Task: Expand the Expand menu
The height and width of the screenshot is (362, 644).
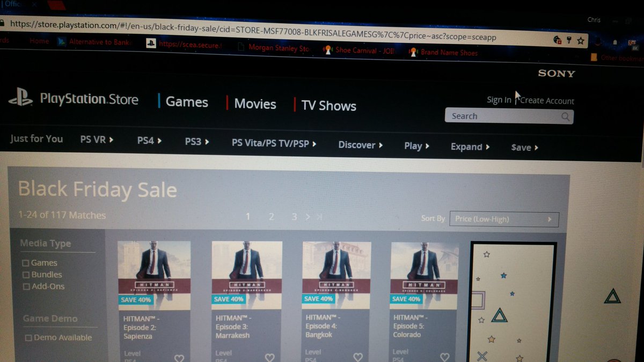Action: pos(470,146)
